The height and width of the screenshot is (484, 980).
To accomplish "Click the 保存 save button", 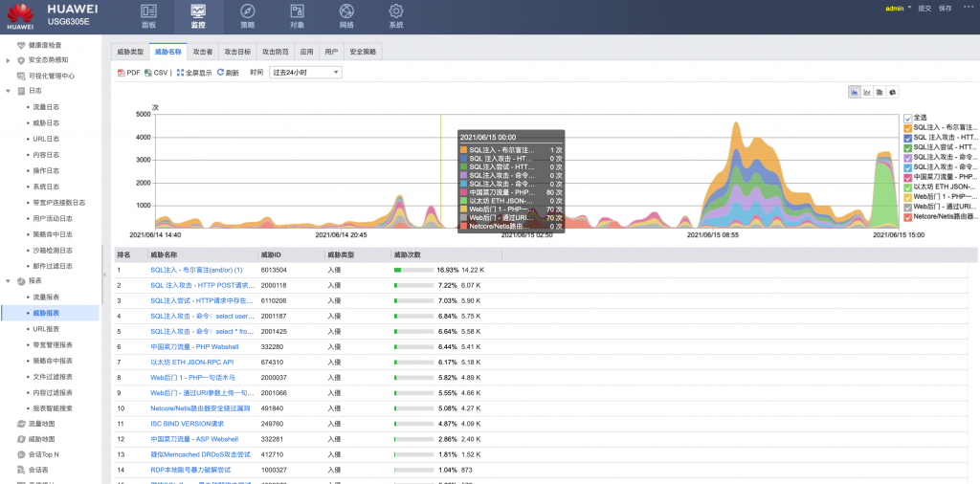I will 945,8.
